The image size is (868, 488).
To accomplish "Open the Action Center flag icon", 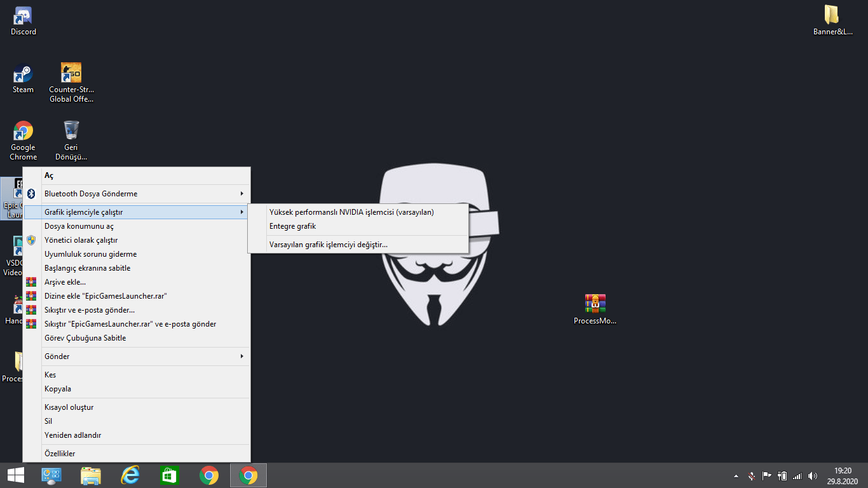I will click(x=766, y=476).
